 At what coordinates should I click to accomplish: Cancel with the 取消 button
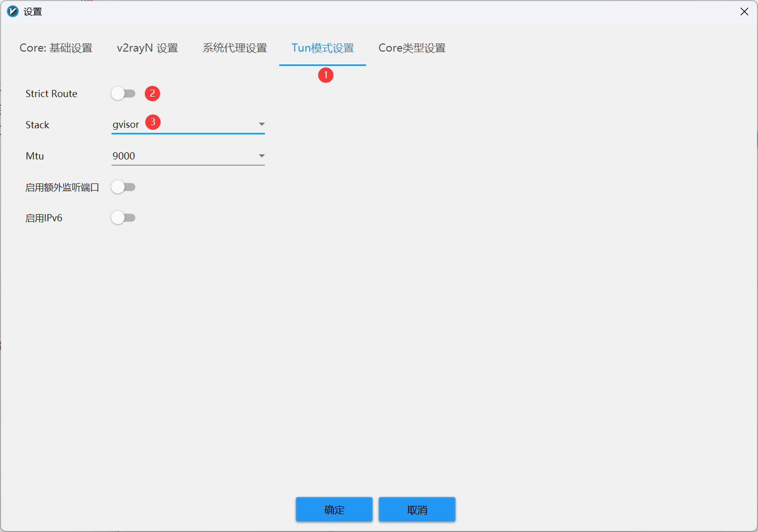[x=417, y=510]
